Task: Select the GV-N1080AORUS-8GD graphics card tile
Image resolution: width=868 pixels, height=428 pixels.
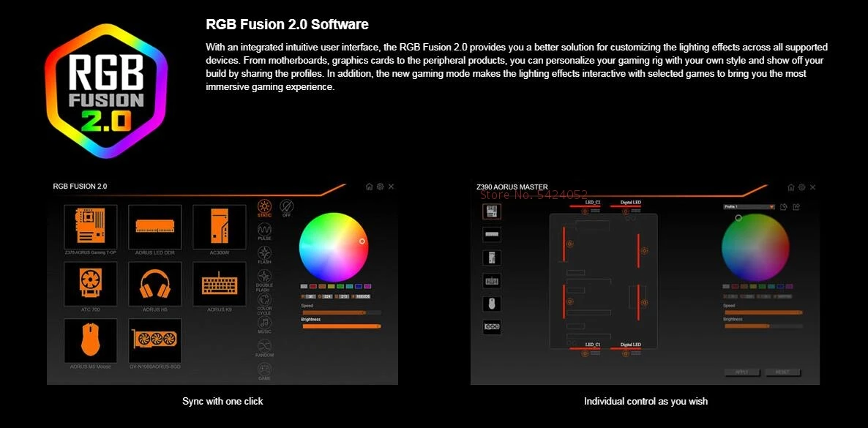Action: 155,340
